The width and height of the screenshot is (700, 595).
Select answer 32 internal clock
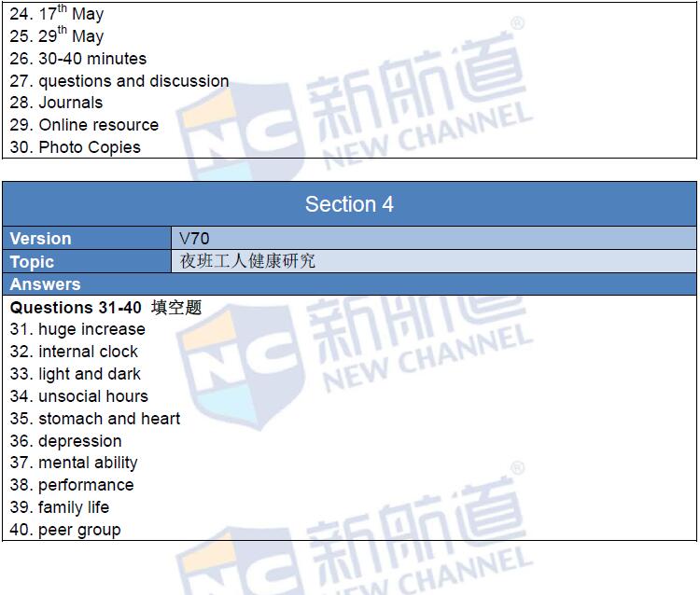click(75, 352)
